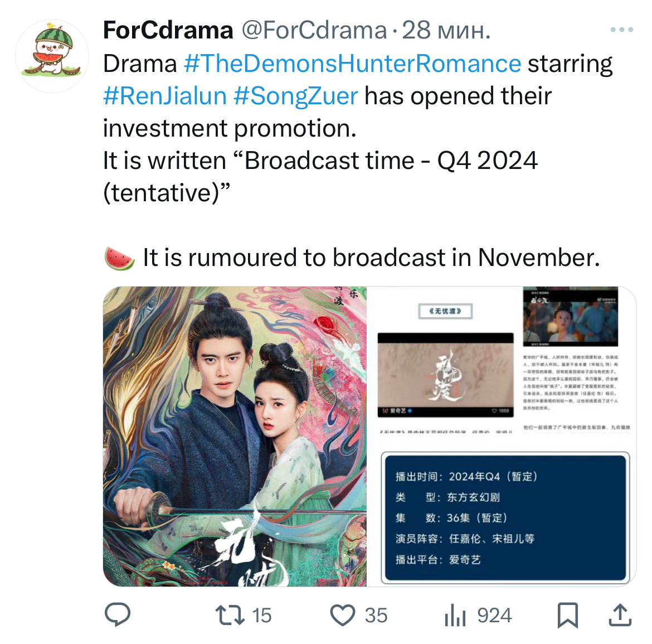Open the drama poster image

tap(235, 437)
